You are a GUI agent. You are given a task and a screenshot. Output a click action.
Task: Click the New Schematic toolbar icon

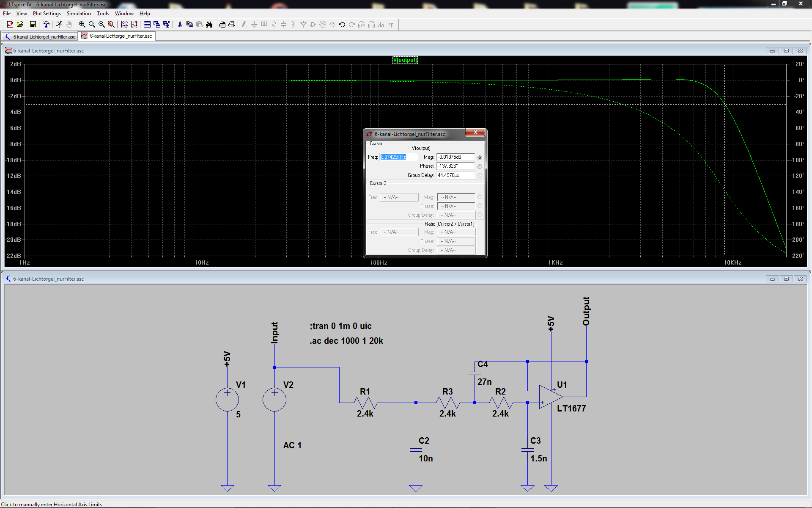coord(10,25)
